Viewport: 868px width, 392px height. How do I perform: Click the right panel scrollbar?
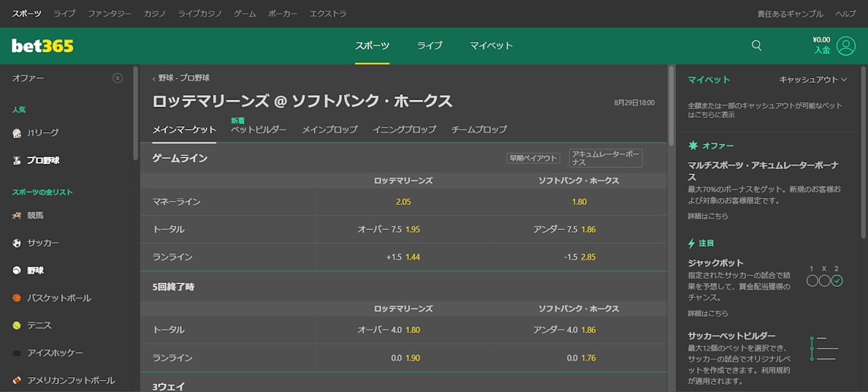tap(863, 152)
